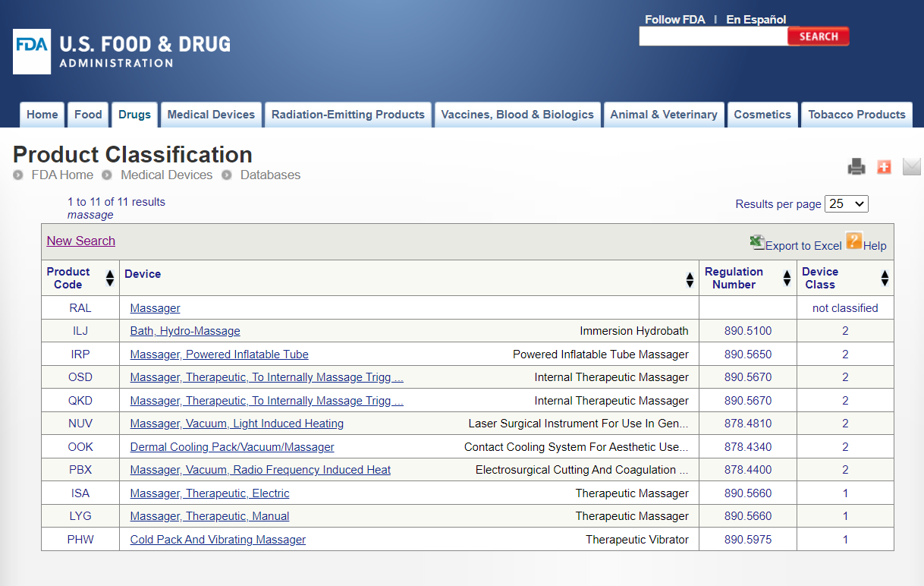
Task: Open Vaccines, Blood & Biologics tab
Action: click(x=517, y=115)
